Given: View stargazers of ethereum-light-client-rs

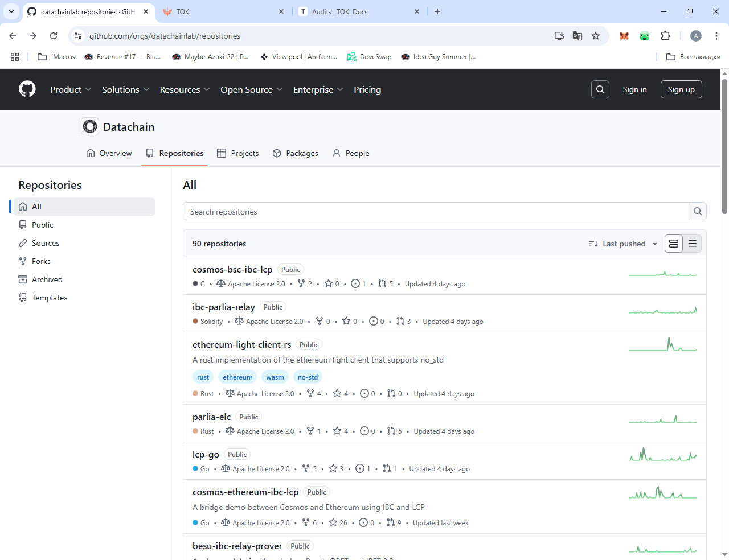Looking at the screenshot, I should tap(341, 393).
